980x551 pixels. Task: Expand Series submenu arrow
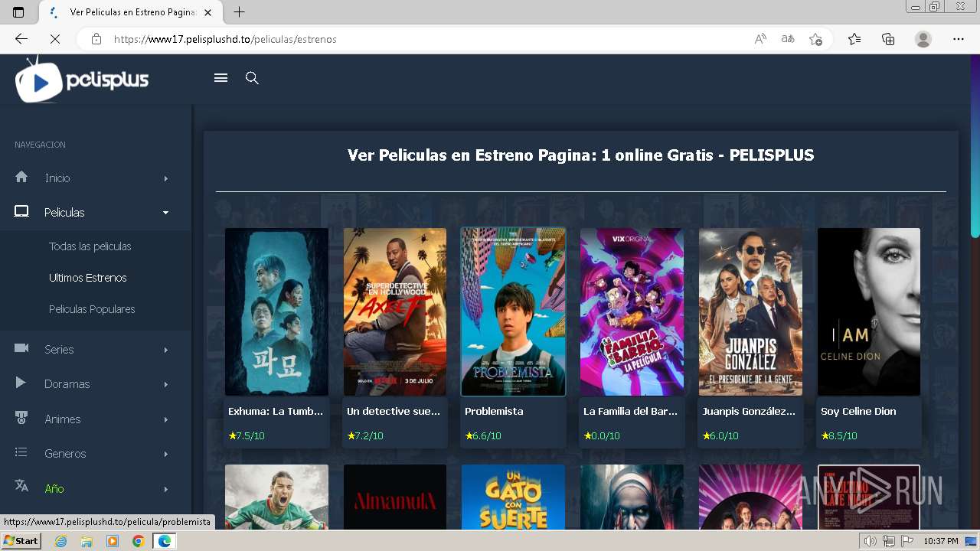click(x=165, y=350)
